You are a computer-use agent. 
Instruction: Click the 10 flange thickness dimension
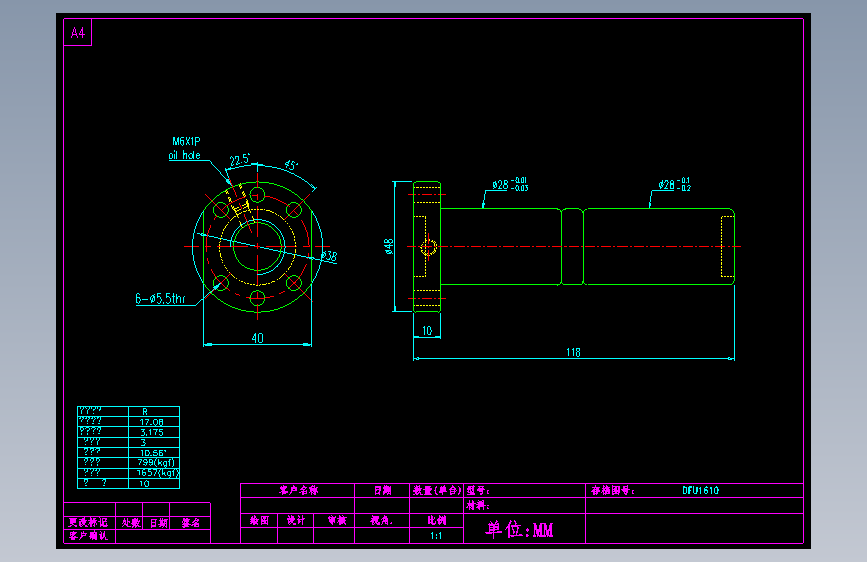click(x=427, y=331)
